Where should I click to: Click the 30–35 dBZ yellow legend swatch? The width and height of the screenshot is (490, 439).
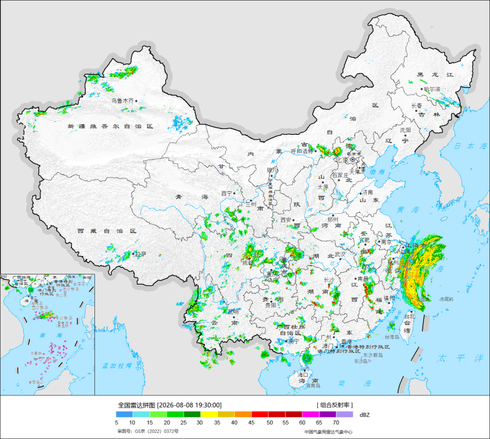[209, 414]
